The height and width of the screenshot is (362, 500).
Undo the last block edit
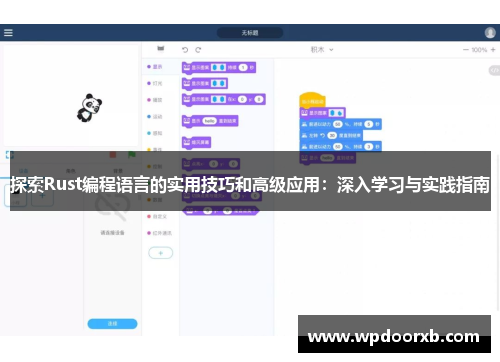coord(185,50)
